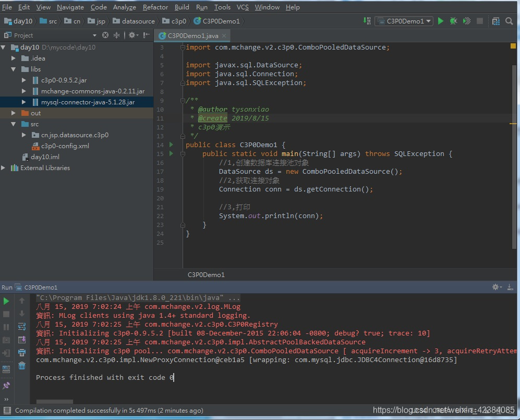Collapse the src folder
520x420 pixels.
14,124
